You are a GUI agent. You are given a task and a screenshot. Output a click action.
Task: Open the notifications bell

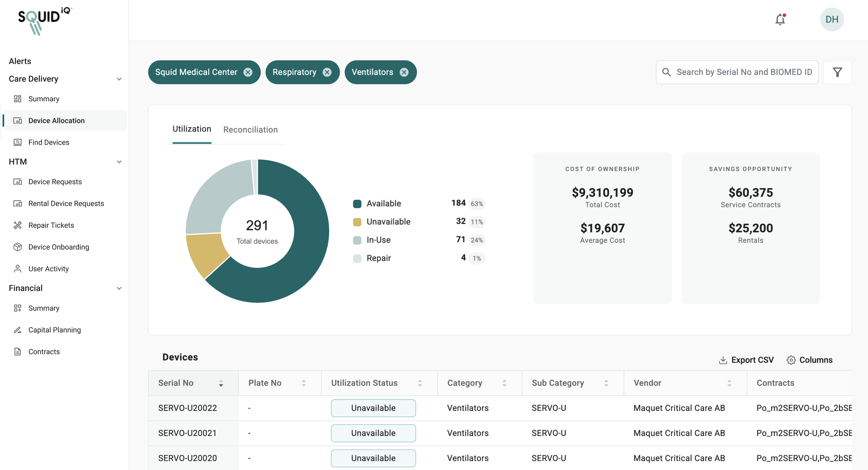[x=780, y=19]
